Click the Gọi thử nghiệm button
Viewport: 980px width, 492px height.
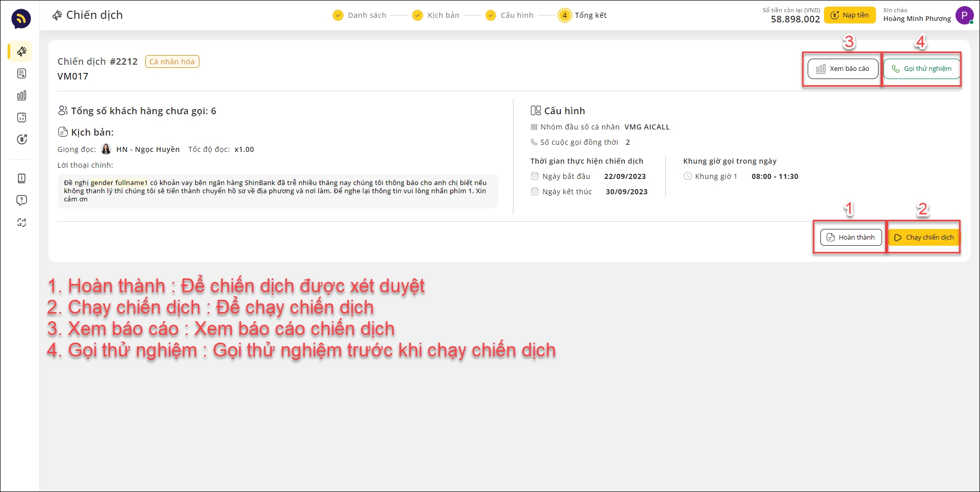(921, 69)
